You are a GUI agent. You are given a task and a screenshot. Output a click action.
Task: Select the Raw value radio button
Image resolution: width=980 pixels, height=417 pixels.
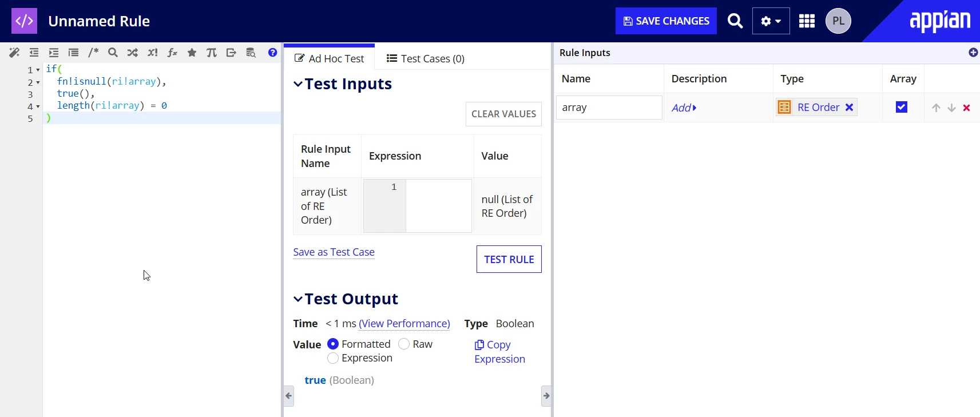click(x=404, y=344)
